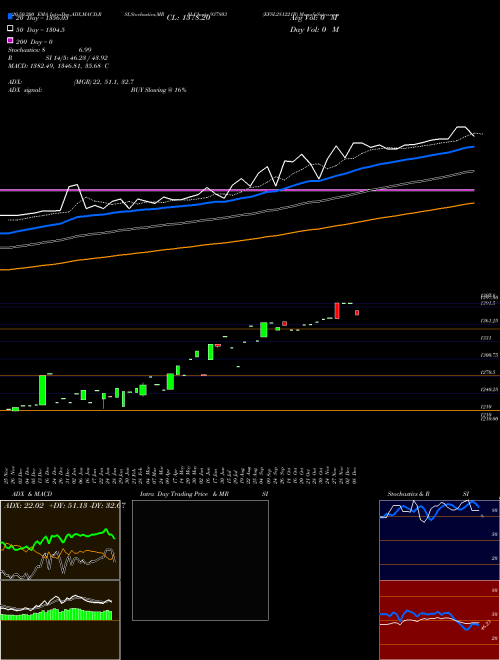Click the 'Stochastics & R' panel title
Screen dimensions: 500x660
pos(409,494)
